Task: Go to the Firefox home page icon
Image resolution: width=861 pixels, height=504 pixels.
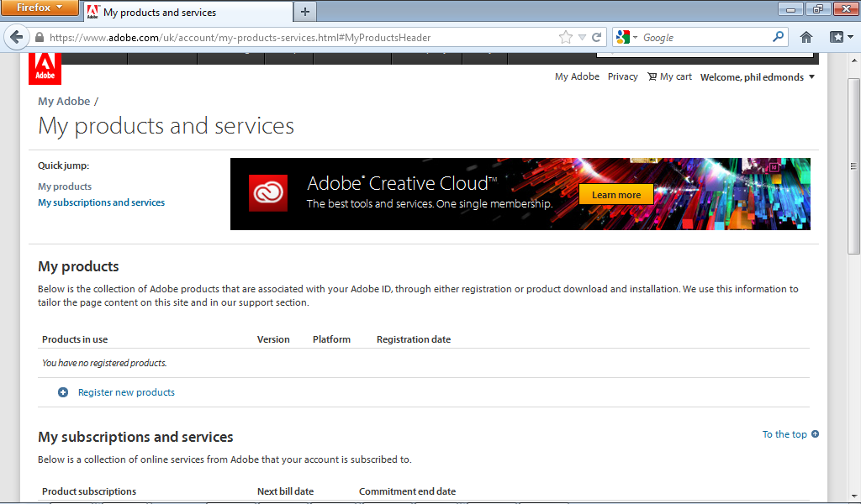Action: coord(806,37)
